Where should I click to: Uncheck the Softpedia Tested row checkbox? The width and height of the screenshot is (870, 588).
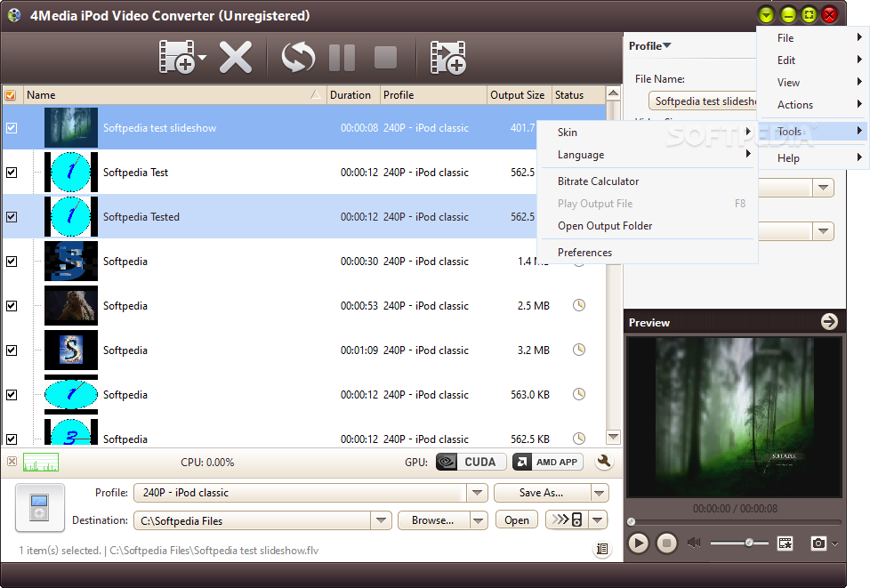pyautogui.click(x=11, y=217)
